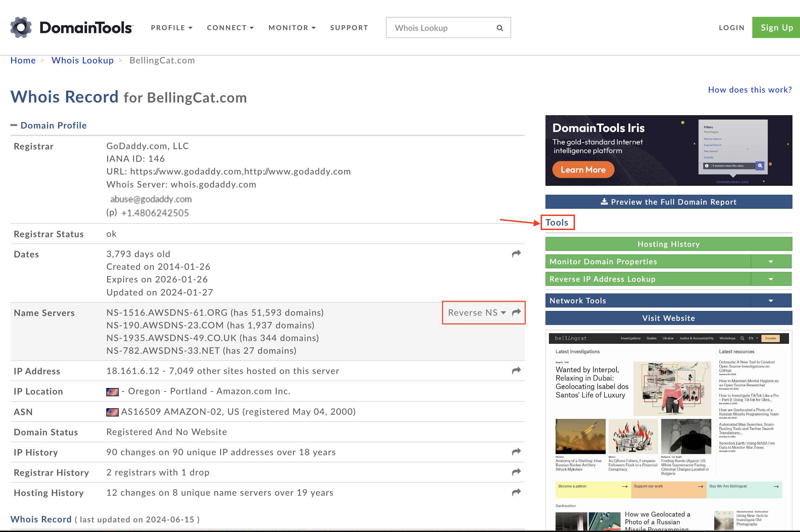Expand Monitor Domain Properties dropdown arrow
The width and height of the screenshot is (800, 532).
tap(771, 262)
